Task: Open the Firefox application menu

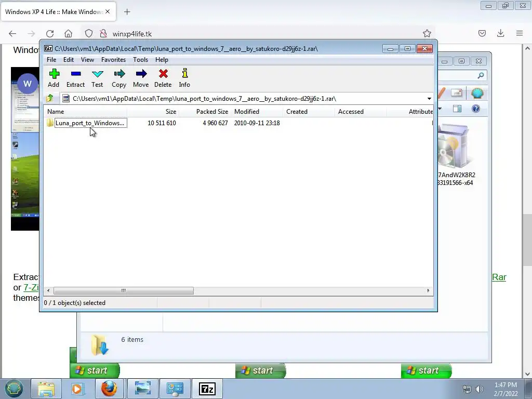Action: 520,33
